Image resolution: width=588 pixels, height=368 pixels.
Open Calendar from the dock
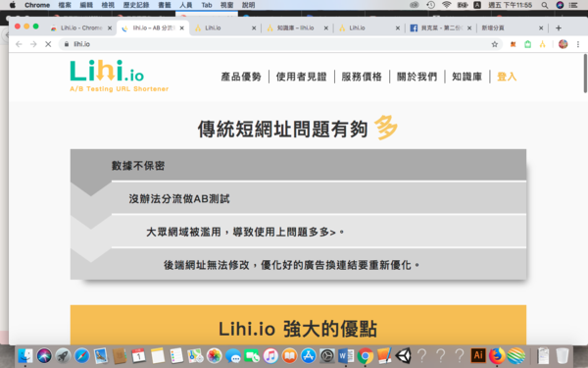138,355
